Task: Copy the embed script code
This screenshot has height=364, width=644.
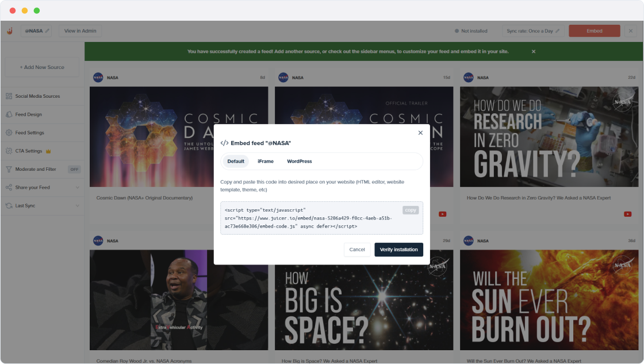Action: point(411,210)
